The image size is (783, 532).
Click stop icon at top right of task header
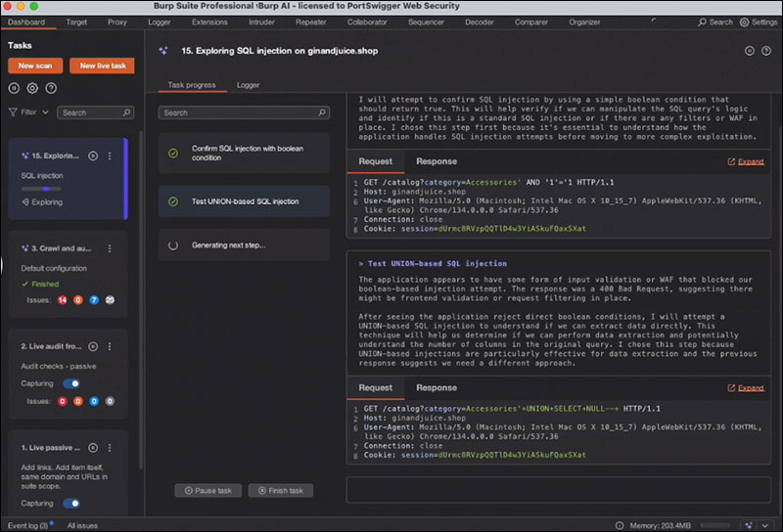point(750,51)
